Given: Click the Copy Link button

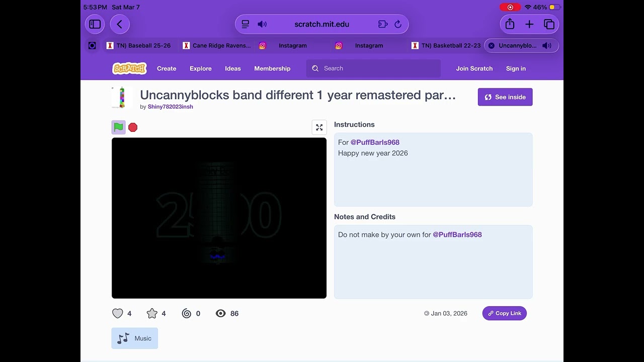Looking at the screenshot, I should tap(505, 313).
